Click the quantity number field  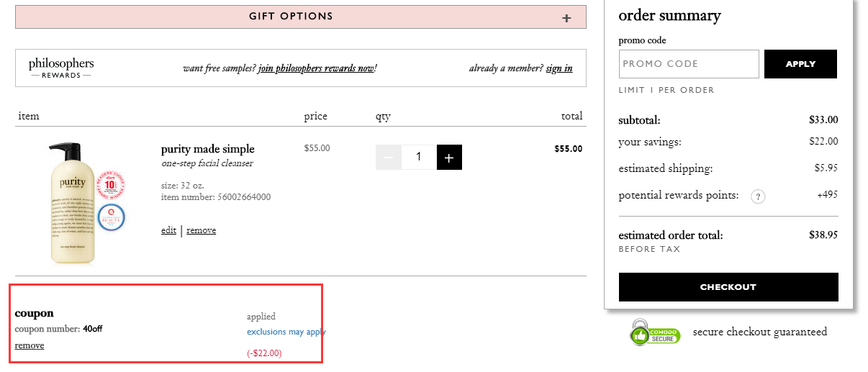(419, 157)
